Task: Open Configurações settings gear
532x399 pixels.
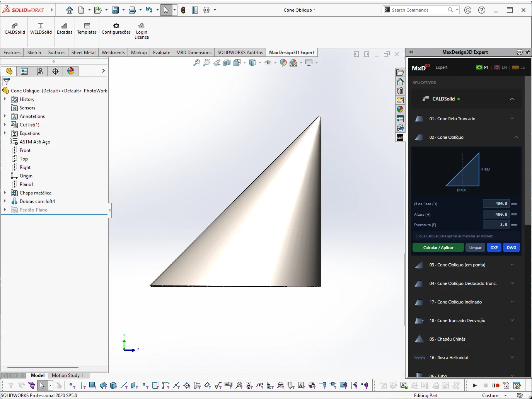Action: click(116, 29)
